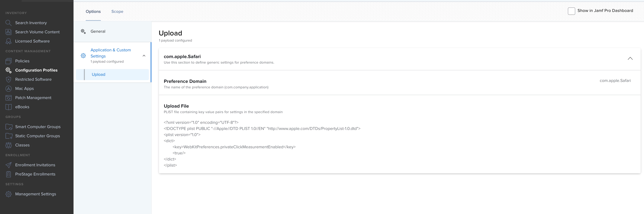Click the Classes people icon

pyautogui.click(x=9, y=145)
